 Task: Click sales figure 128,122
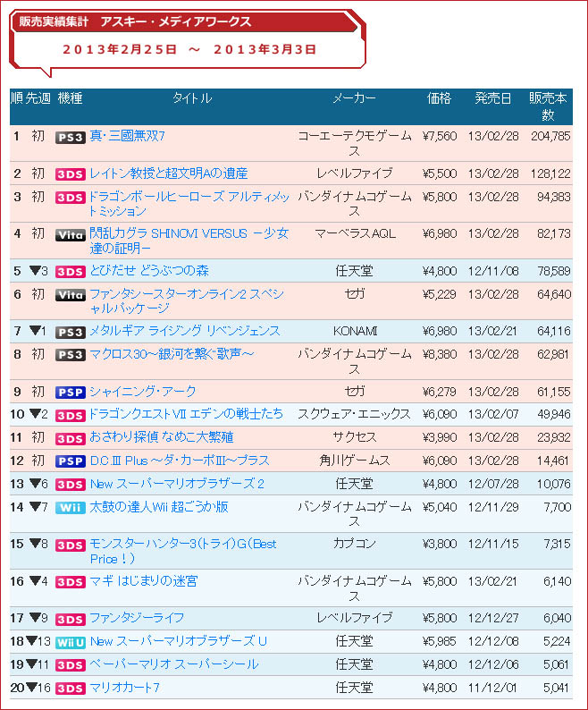click(550, 173)
